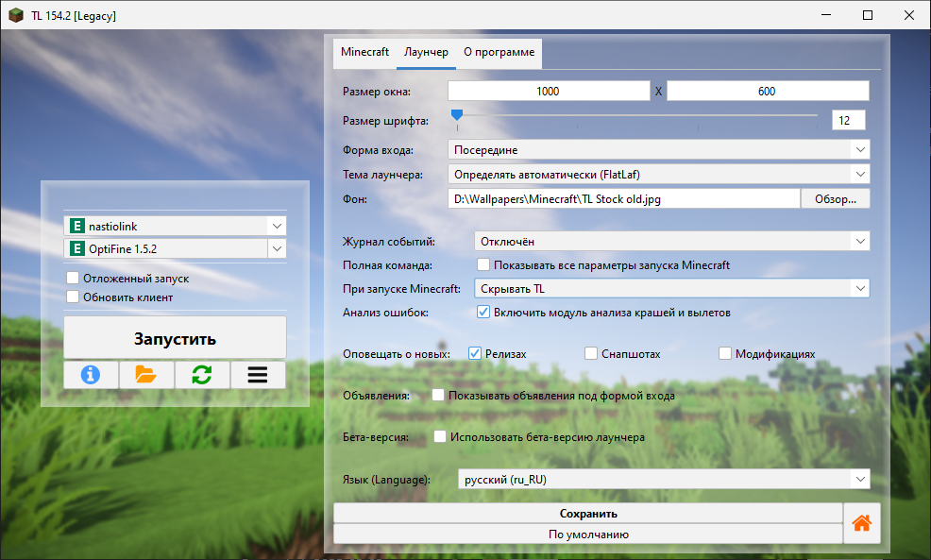Screen dimensions: 931x560
Task: Disable the crash analysis module checkbox
Action: click(483, 313)
